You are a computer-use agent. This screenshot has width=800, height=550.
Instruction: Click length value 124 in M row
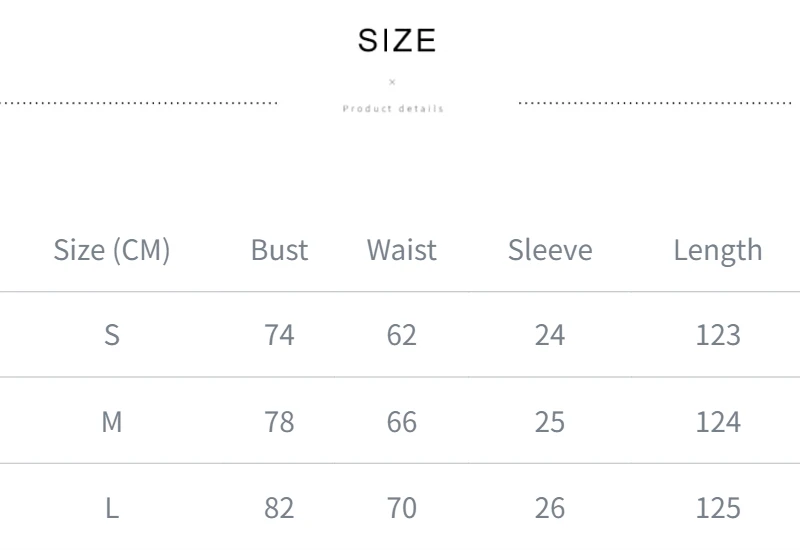[717, 422]
